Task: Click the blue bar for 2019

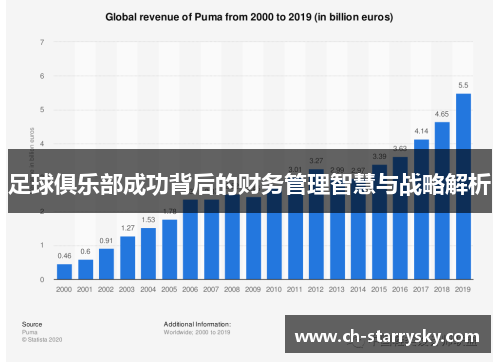Action: coord(463,186)
